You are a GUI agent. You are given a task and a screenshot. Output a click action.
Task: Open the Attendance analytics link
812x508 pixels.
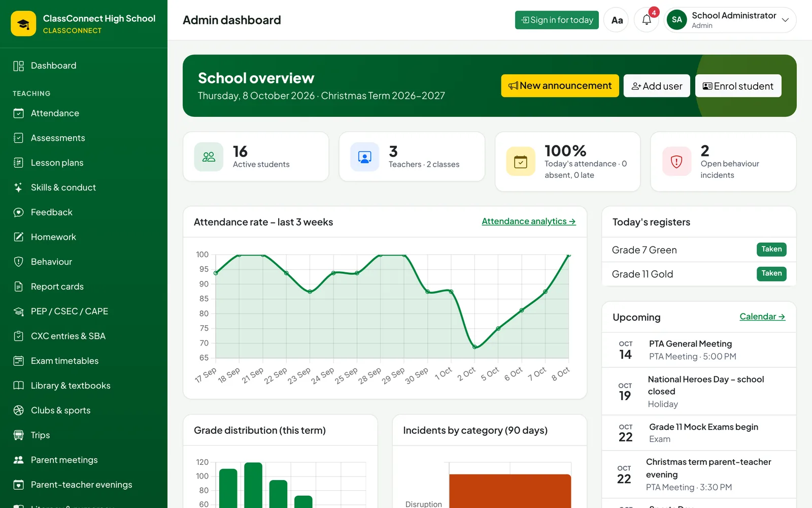tap(529, 221)
